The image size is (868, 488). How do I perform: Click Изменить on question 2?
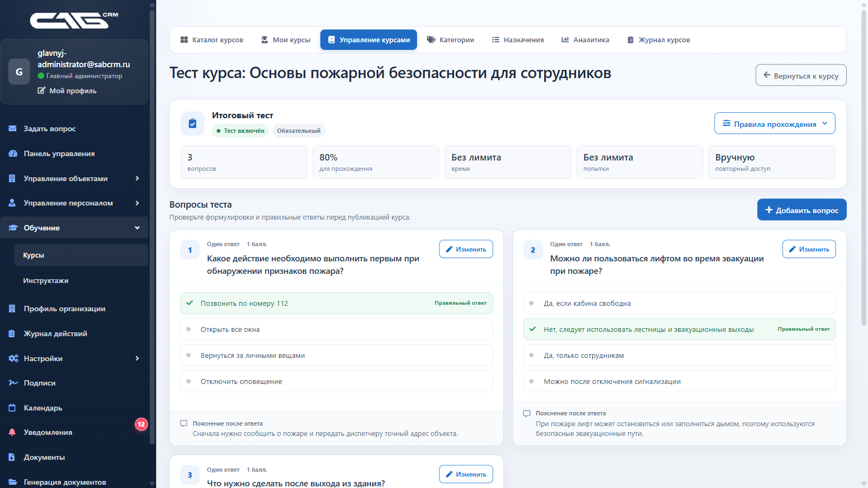809,249
